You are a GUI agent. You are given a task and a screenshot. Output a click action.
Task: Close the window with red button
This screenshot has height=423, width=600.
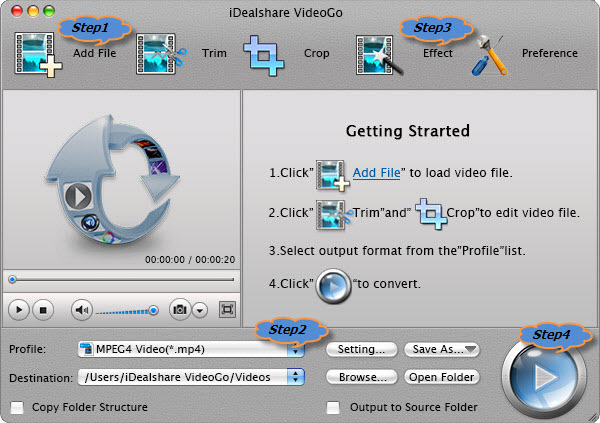(x=17, y=11)
